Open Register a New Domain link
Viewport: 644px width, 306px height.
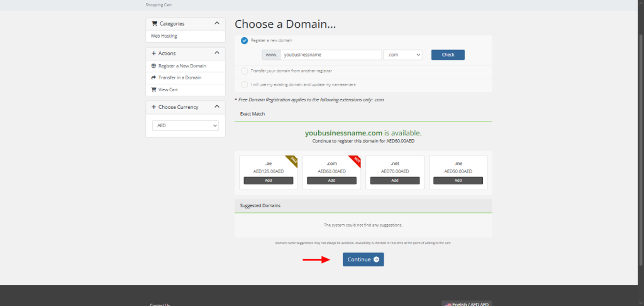182,66
